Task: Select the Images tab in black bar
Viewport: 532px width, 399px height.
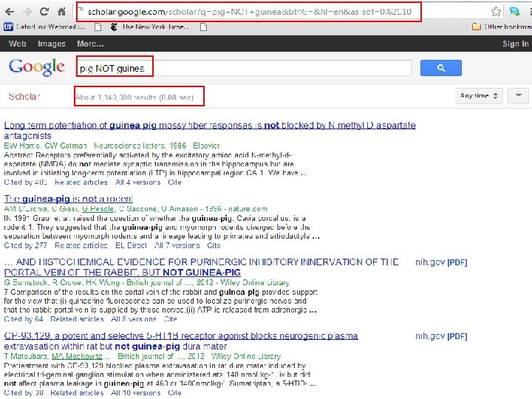Action: click(52, 44)
